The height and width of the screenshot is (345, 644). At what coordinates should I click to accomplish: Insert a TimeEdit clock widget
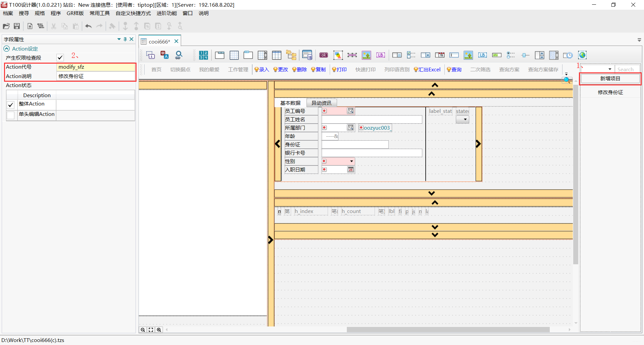click(568, 55)
